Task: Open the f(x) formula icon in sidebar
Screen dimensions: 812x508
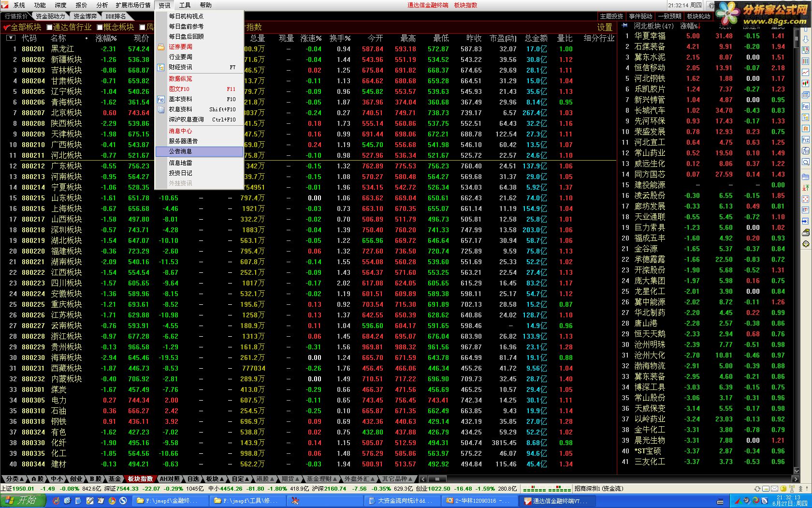Action: (x=806, y=151)
